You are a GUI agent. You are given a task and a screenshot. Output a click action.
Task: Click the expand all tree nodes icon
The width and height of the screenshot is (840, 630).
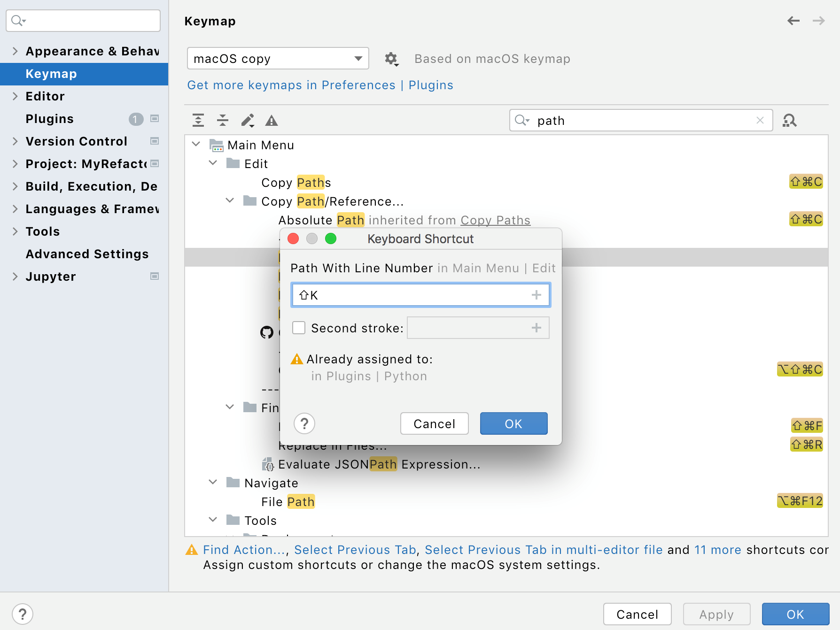(198, 121)
